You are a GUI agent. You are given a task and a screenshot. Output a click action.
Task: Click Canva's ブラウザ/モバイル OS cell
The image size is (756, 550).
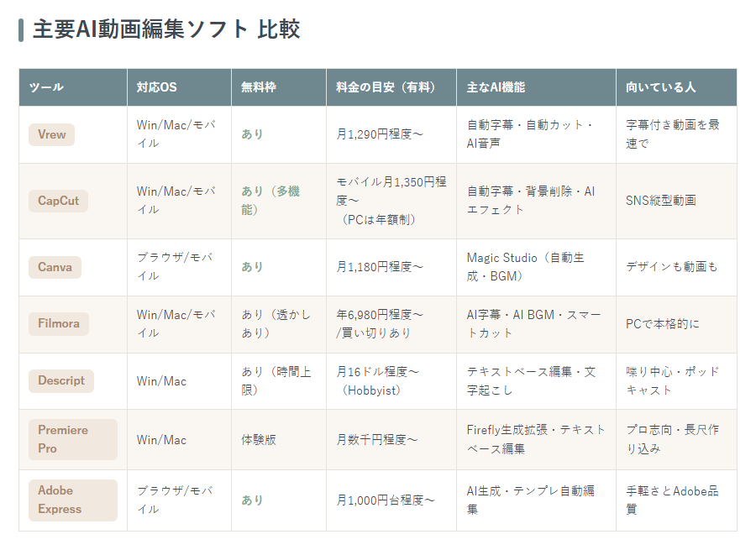180,267
